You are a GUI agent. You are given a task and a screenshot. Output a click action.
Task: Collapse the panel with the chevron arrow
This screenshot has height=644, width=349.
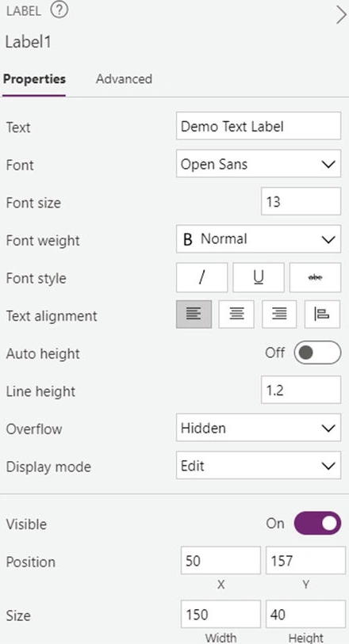(x=341, y=15)
